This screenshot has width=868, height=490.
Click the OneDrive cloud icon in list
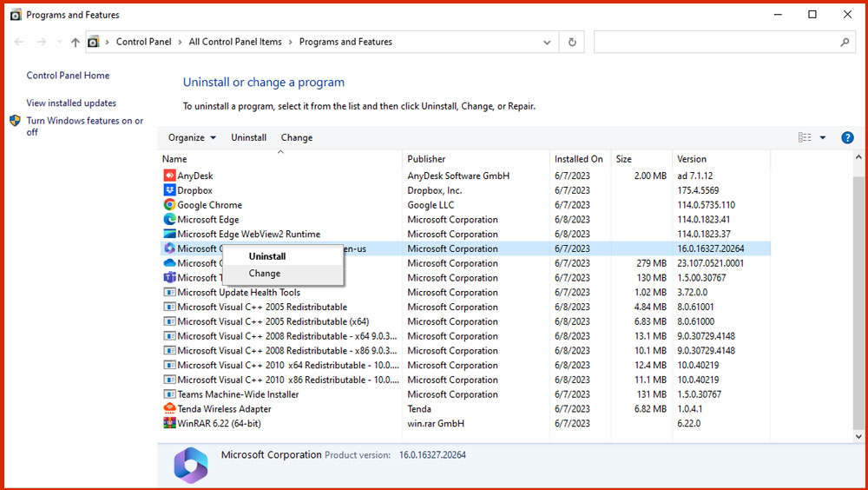click(169, 262)
